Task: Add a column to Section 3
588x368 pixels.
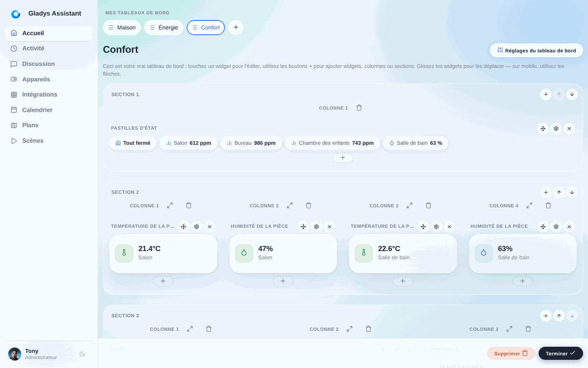Action: [x=546, y=316]
